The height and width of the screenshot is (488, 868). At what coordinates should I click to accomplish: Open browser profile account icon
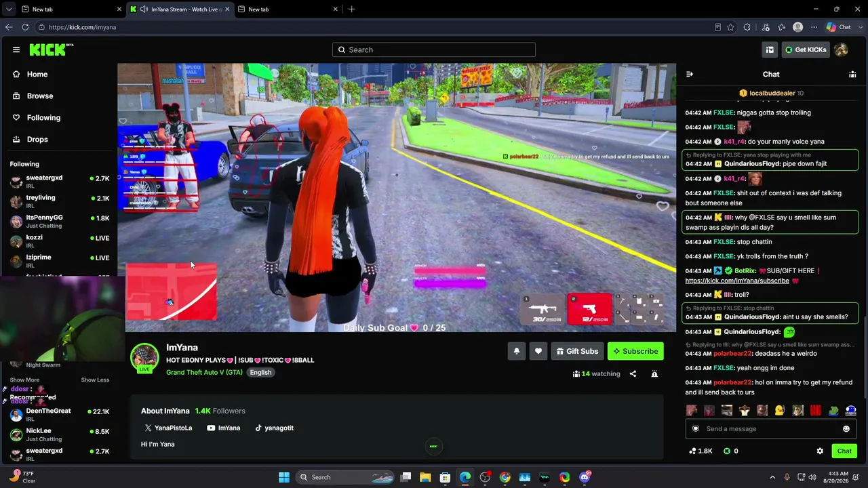pos(797,27)
